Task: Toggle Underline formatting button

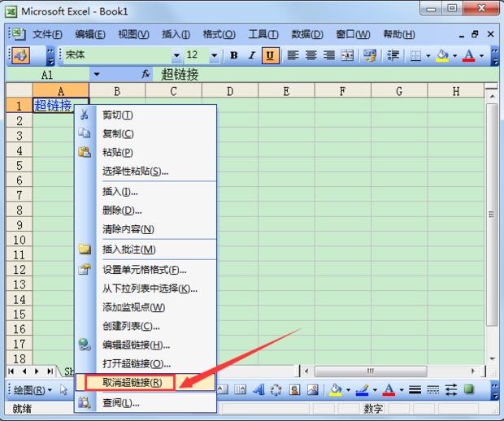Action: coord(270,55)
